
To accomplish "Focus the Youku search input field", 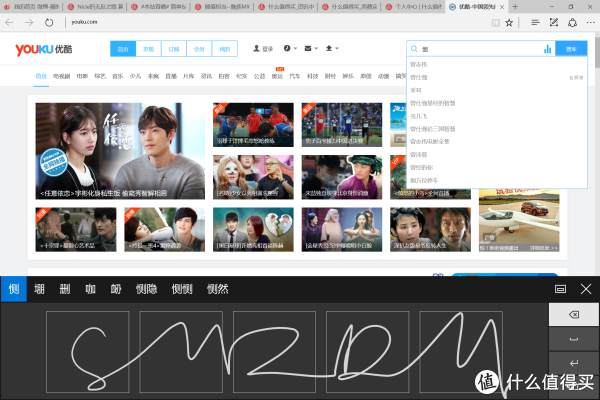I will coord(481,49).
